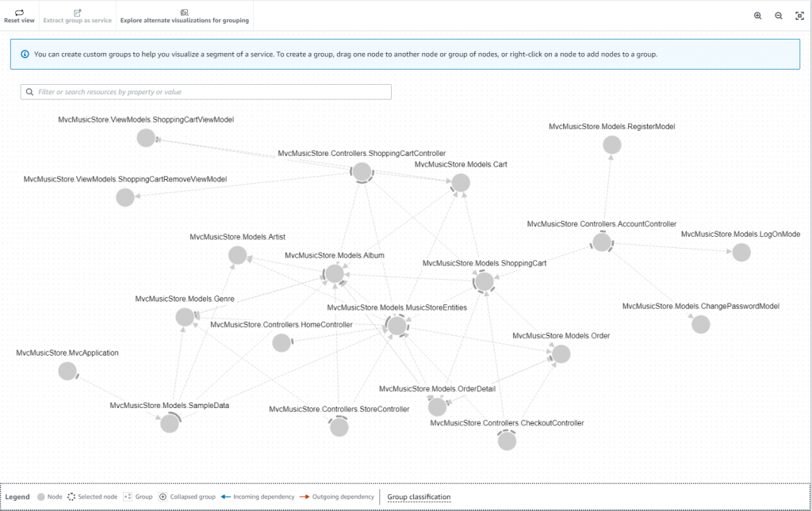
Task: Click the filter or search resources field
Action: coord(206,91)
